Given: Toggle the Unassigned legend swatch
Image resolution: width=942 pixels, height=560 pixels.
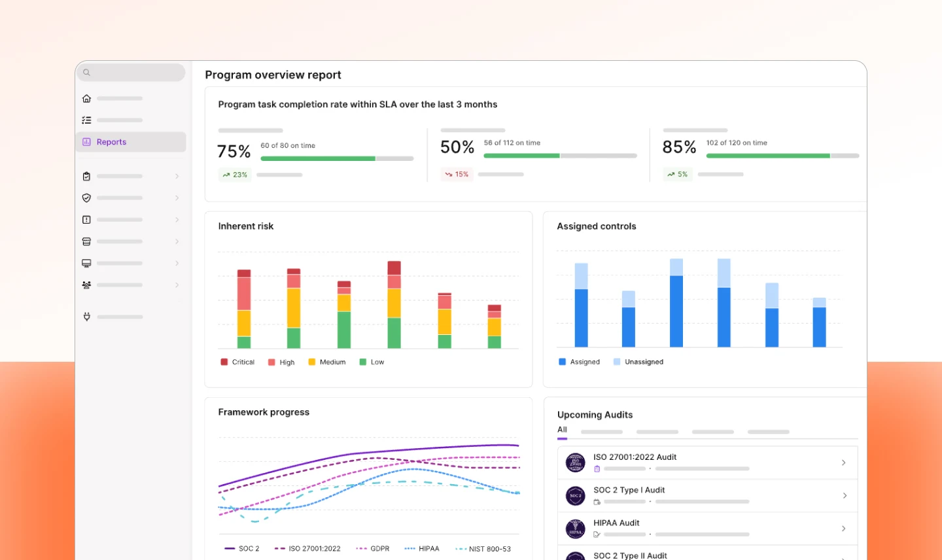Looking at the screenshot, I should (617, 362).
